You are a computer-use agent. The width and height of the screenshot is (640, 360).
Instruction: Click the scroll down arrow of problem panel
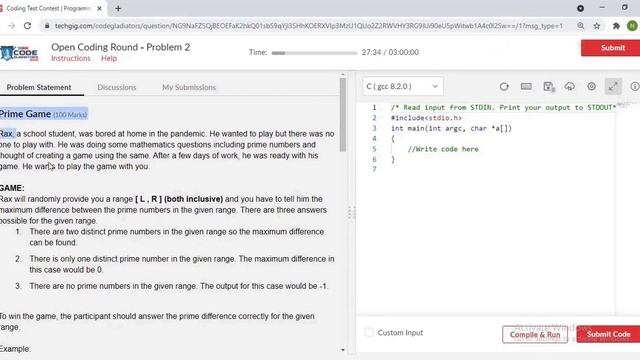(343, 350)
